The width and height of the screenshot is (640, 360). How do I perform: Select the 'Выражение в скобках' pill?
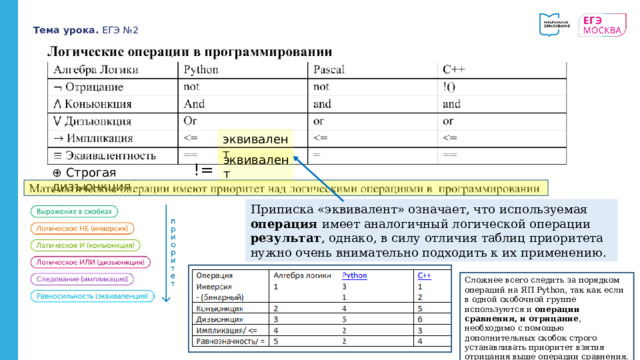(74, 211)
